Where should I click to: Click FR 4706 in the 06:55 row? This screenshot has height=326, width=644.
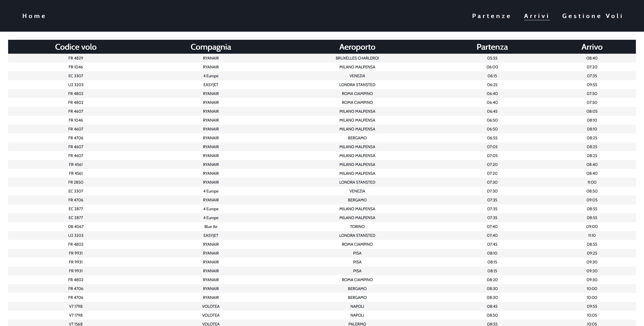click(x=76, y=138)
